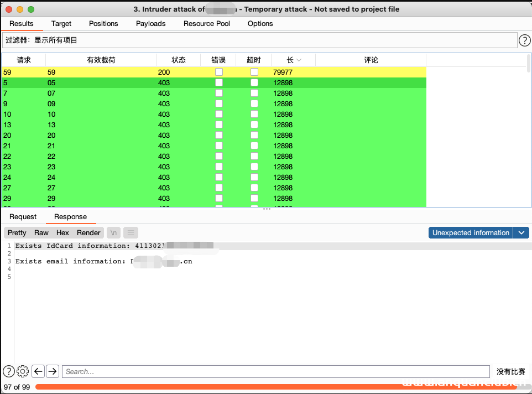Click the green maximize window button
The image size is (532, 394).
point(31,9)
